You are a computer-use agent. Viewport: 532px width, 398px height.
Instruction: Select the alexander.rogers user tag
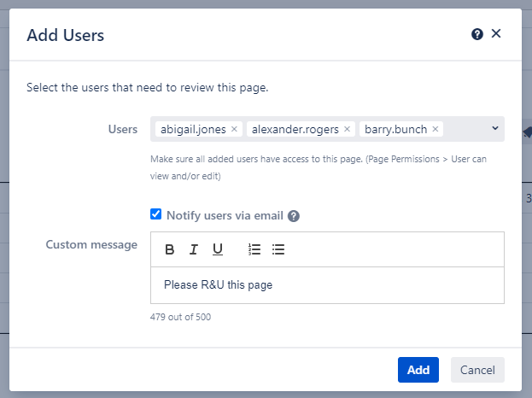[x=296, y=129]
